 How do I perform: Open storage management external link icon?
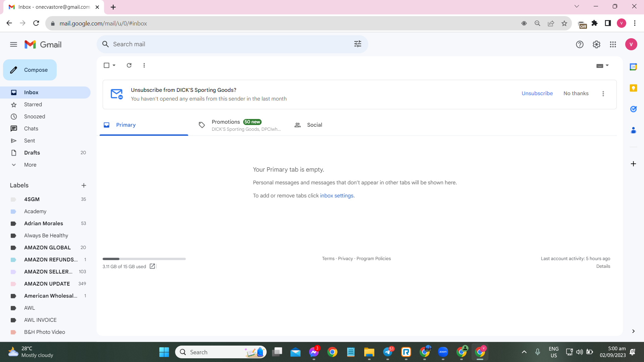point(152,266)
